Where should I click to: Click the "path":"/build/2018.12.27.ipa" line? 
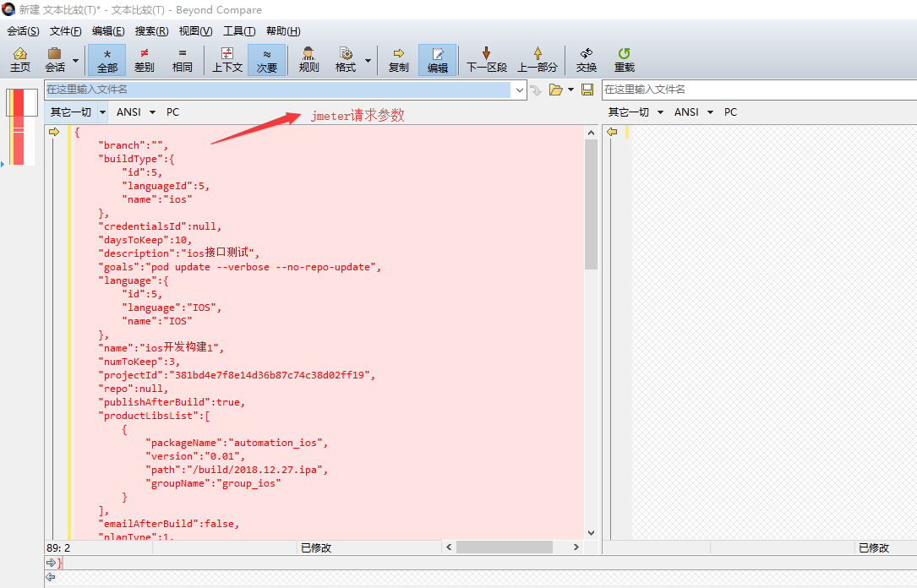(x=237, y=470)
